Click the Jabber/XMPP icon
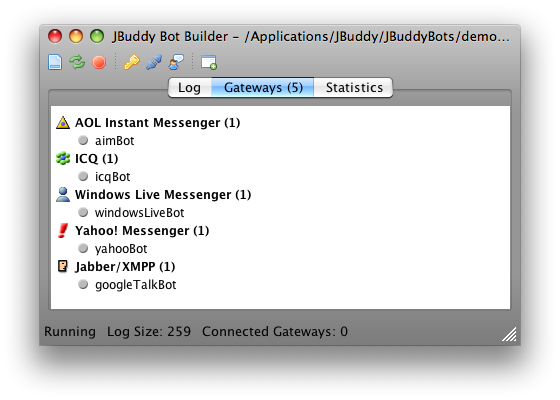The image size is (560, 400). coord(63,266)
